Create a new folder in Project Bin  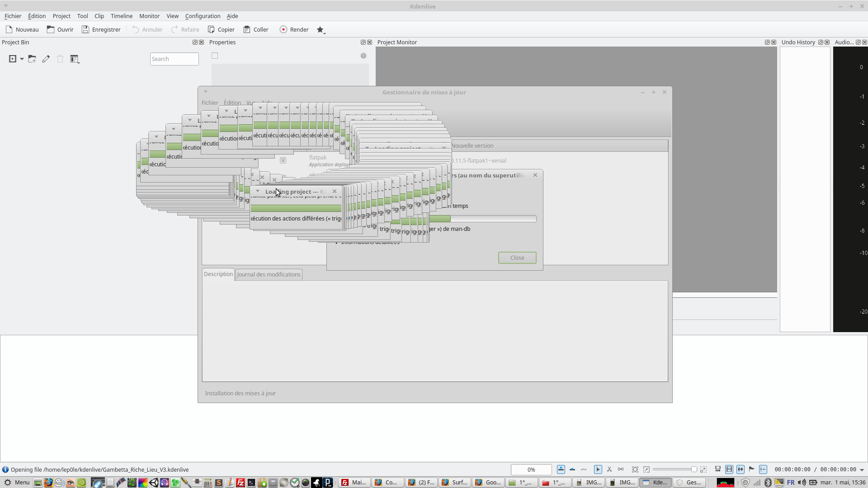[32, 59]
